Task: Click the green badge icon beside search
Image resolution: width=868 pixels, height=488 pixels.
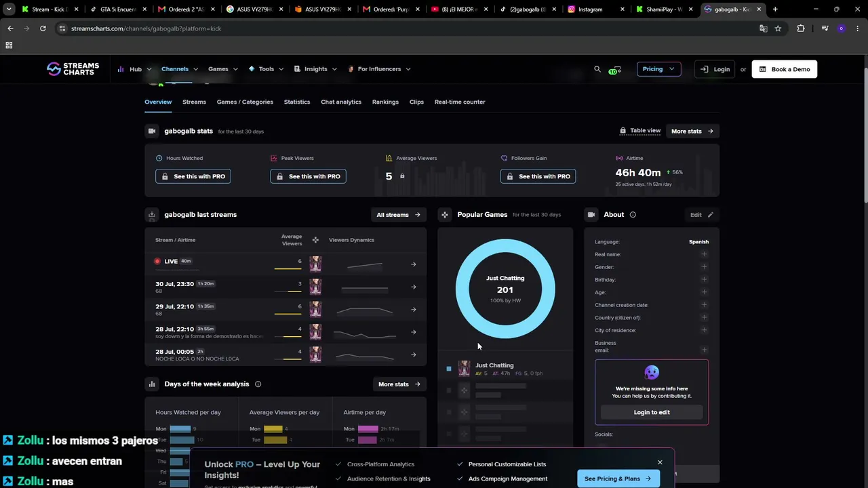Action: pos(614,70)
